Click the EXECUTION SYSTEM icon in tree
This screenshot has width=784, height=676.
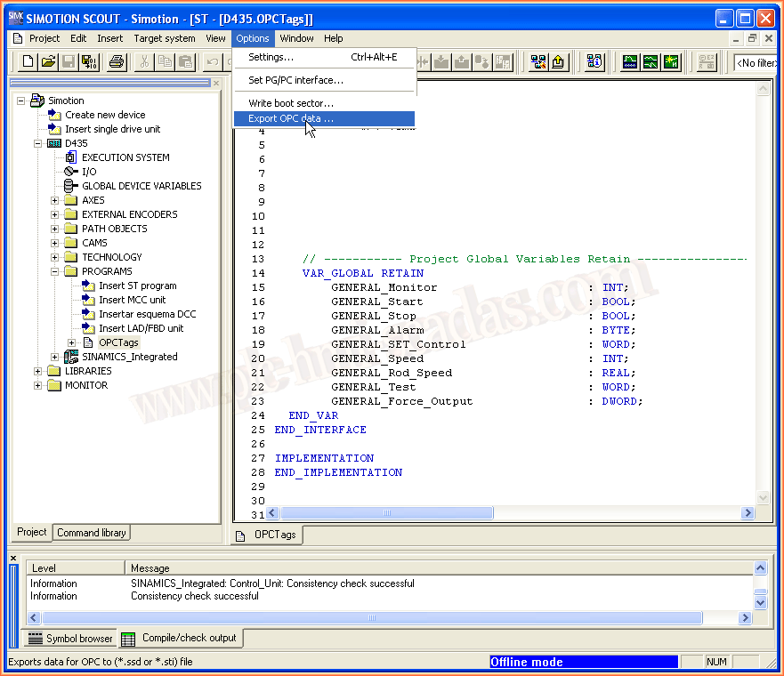pyautogui.click(x=71, y=157)
